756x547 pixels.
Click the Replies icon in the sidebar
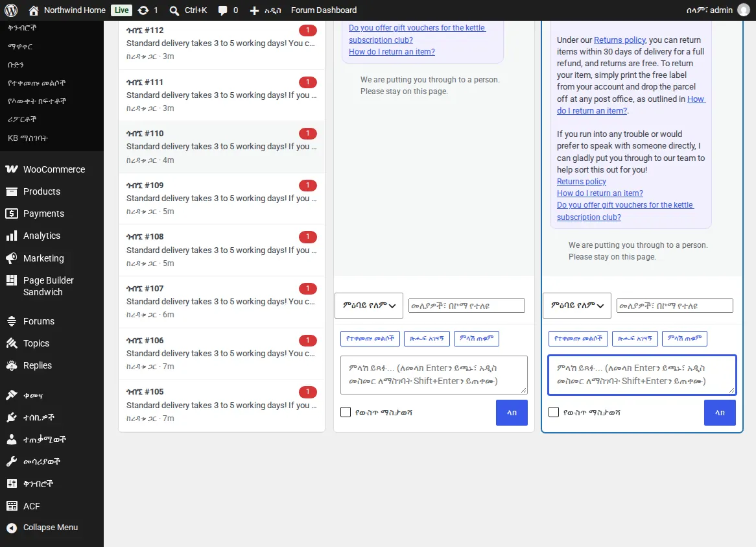click(12, 365)
